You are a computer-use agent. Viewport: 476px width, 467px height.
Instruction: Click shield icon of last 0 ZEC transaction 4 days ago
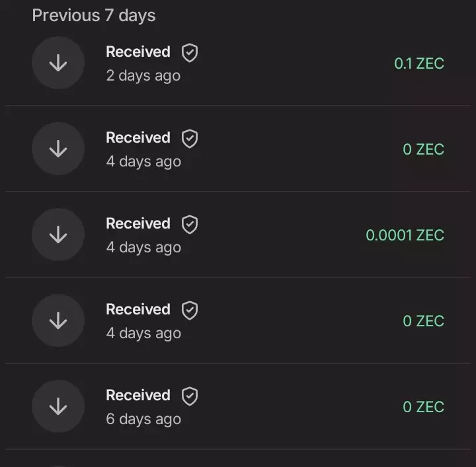(190, 310)
